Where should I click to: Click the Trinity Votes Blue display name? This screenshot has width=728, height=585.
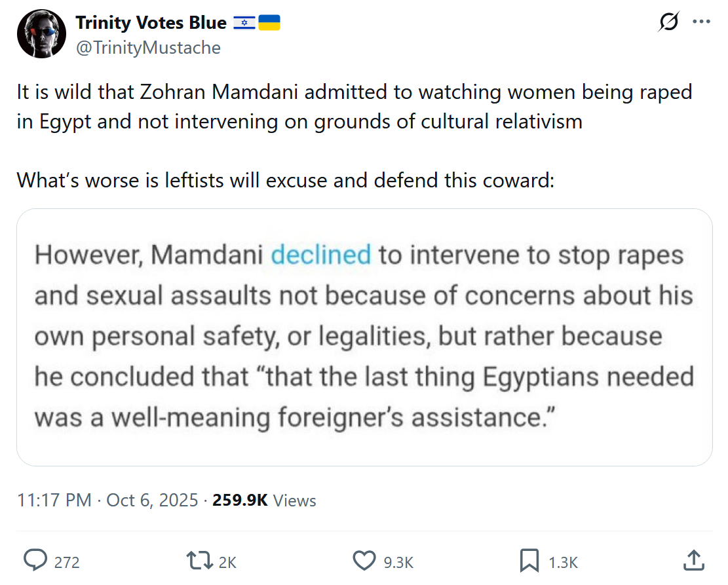[x=151, y=23]
